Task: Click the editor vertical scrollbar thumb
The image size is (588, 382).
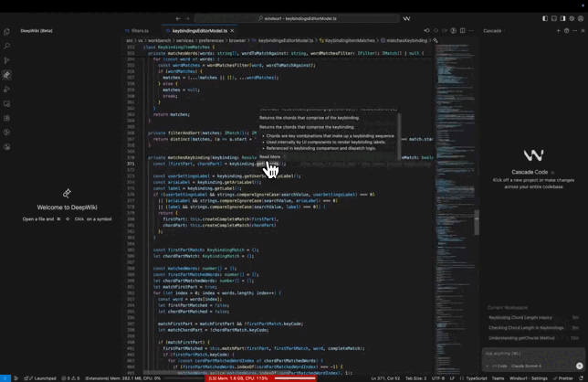Action: [477, 222]
